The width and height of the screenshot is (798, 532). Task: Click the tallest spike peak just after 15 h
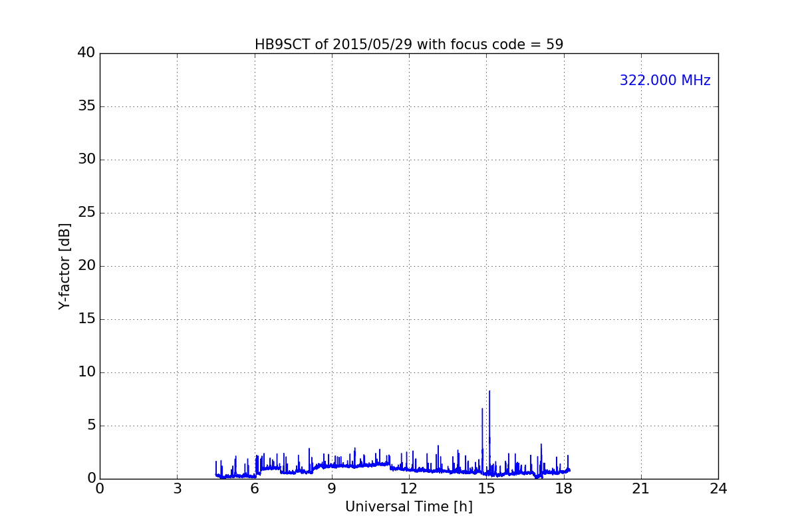[x=489, y=392]
